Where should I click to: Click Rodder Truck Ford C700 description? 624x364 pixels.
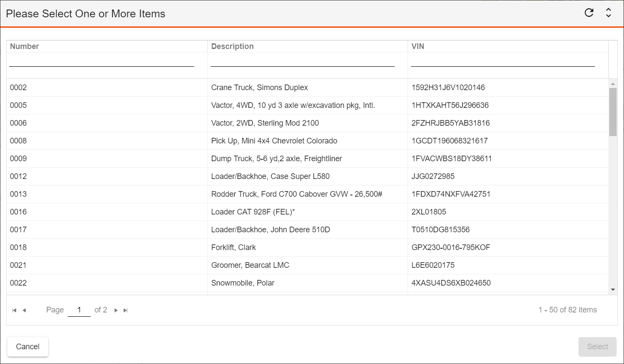[297, 194]
